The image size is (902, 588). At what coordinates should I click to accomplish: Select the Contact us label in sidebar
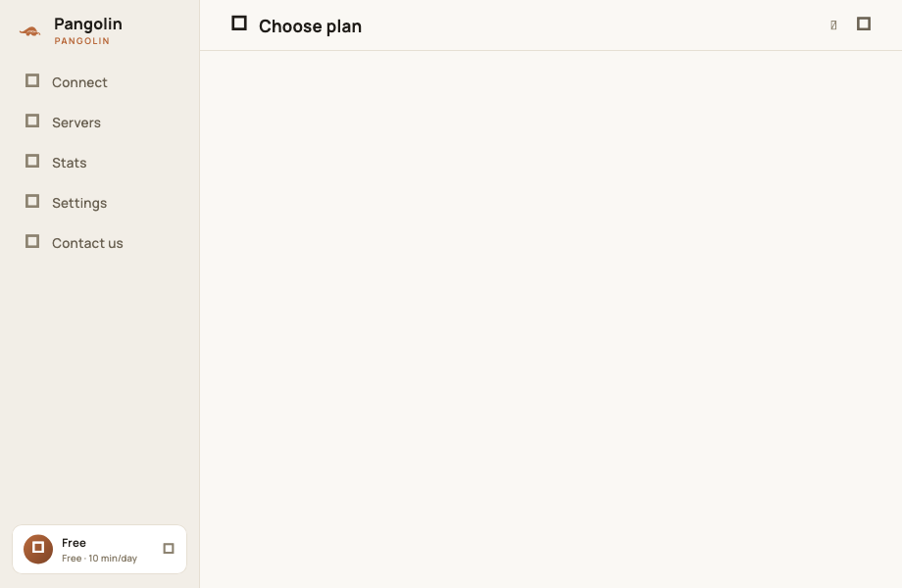point(87,243)
